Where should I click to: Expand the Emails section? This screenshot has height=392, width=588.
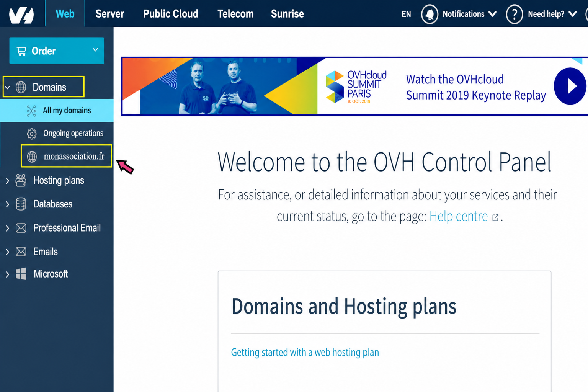tap(7, 252)
